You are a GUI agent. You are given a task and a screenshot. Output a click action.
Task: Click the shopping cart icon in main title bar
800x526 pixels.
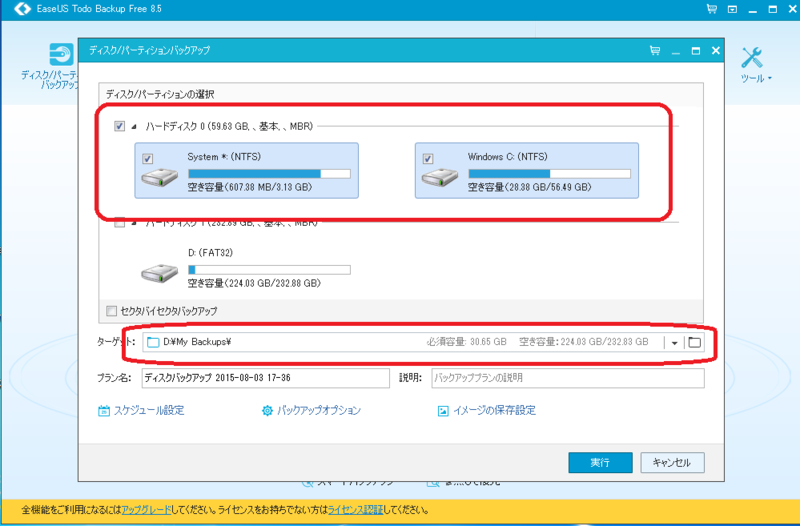(712, 9)
